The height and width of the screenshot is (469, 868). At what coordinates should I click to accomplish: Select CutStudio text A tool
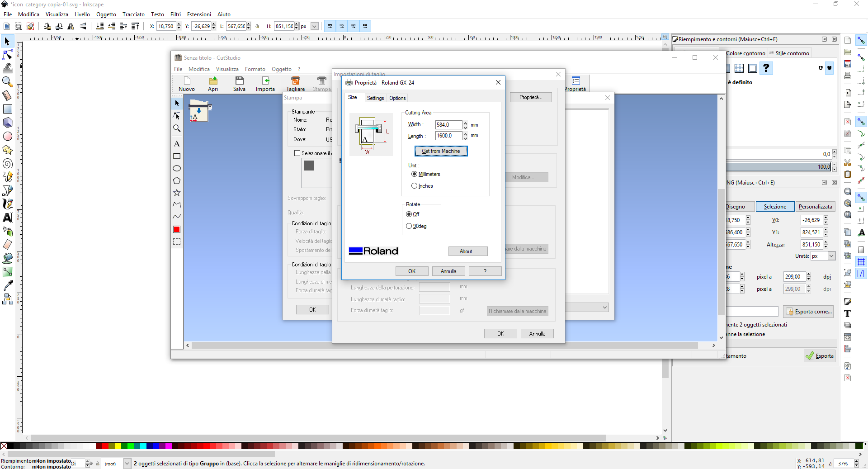[177, 144]
